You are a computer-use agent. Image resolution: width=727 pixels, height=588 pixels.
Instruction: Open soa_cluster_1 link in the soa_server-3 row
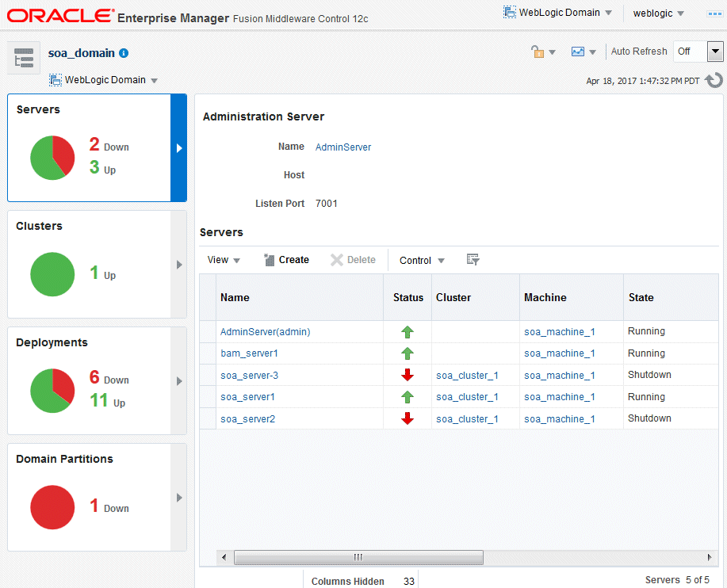[468, 376]
